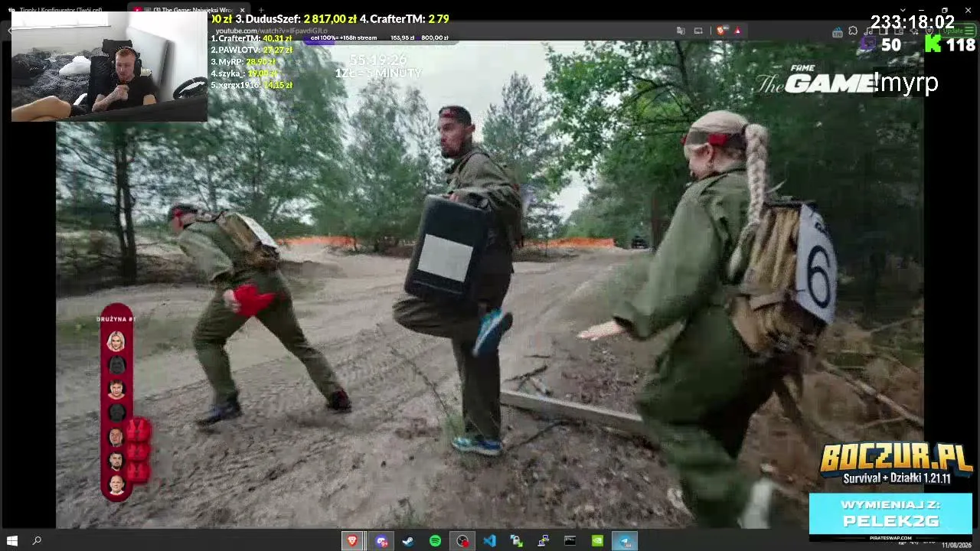The image size is (980, 551).
Task: Select The Game YouTube tab
Action: pyautogui.click(x=190, y=10)
